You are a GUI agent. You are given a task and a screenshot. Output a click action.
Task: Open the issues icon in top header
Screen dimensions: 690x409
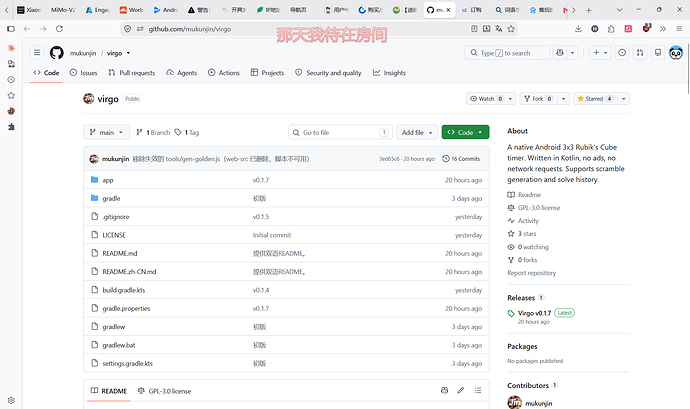[622, 53]
